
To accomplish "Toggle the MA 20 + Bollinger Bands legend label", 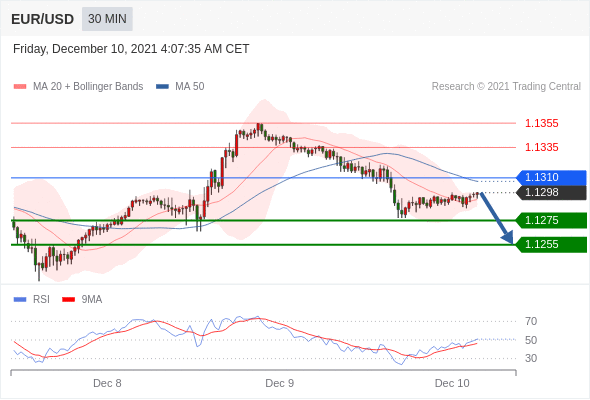I will pyautogui.click(x=88, y=87).
